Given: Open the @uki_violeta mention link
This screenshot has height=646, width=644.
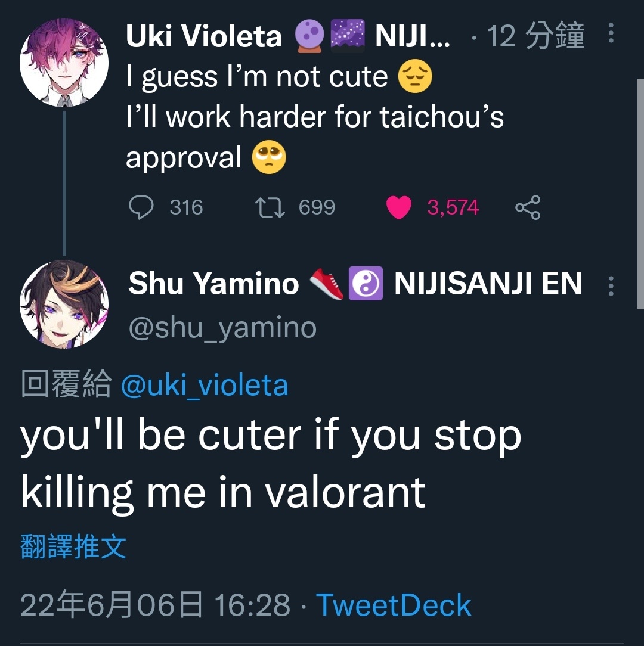Looking at the screenshot, I should click(205, 386).
